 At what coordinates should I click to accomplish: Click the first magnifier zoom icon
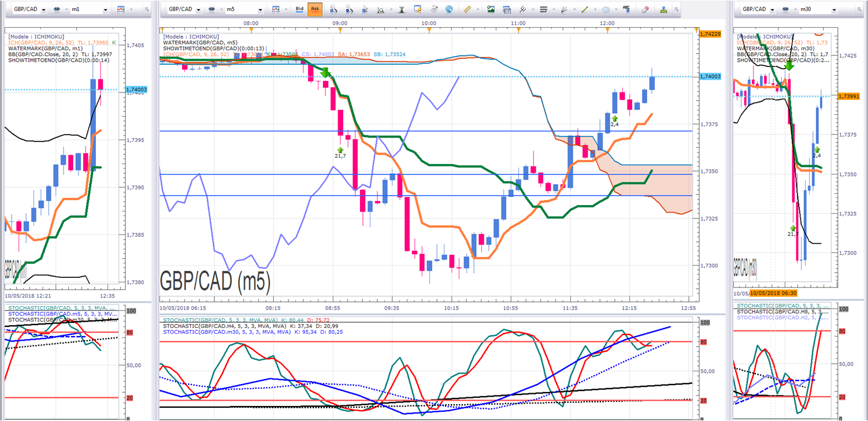[x=333, y=9]
